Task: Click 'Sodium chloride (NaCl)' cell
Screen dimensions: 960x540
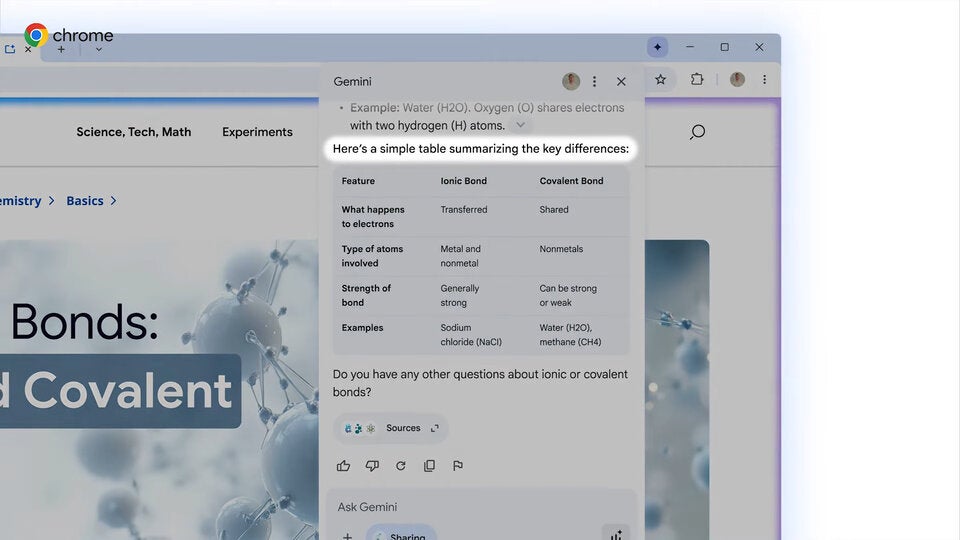Action: coord(471,335)
